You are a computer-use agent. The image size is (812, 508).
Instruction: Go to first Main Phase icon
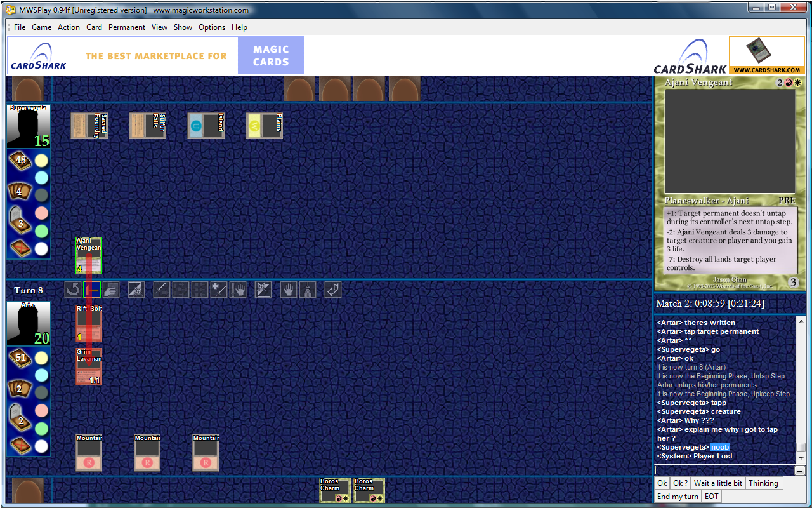136,290
